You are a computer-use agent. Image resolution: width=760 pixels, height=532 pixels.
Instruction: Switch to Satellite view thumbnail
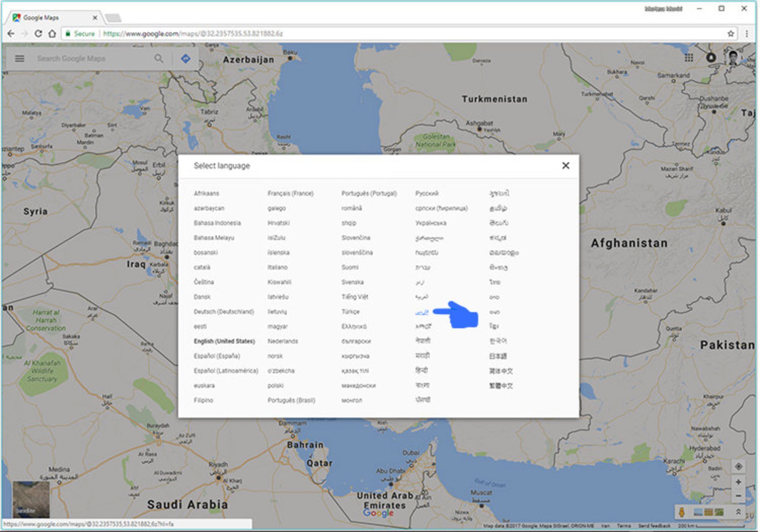pos(31,499)
